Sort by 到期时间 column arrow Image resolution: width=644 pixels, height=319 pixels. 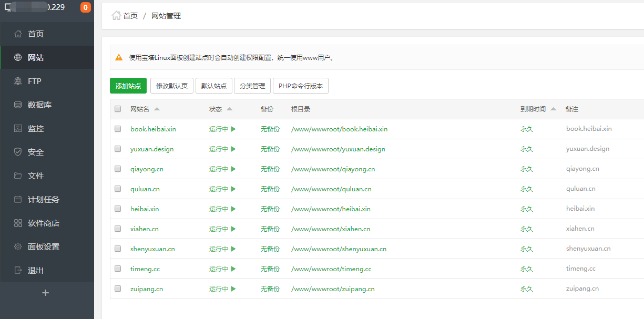point(553,109)
